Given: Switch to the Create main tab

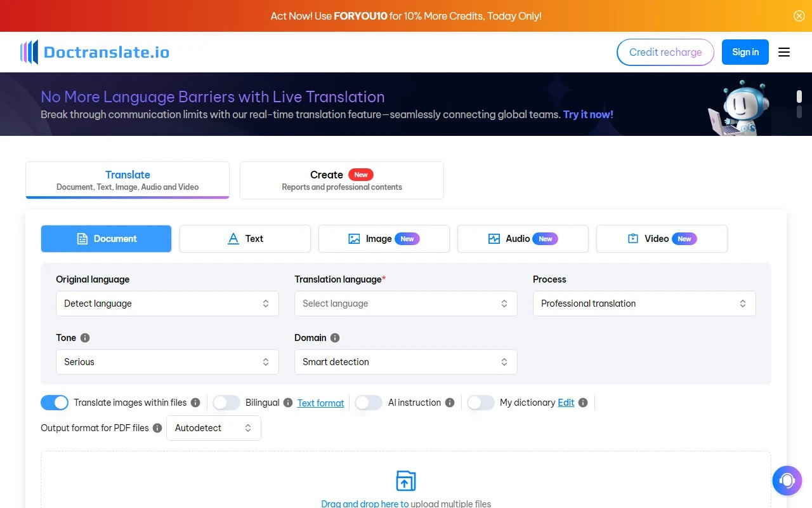Looking at the screenshot, I should [x=342, y=180].
